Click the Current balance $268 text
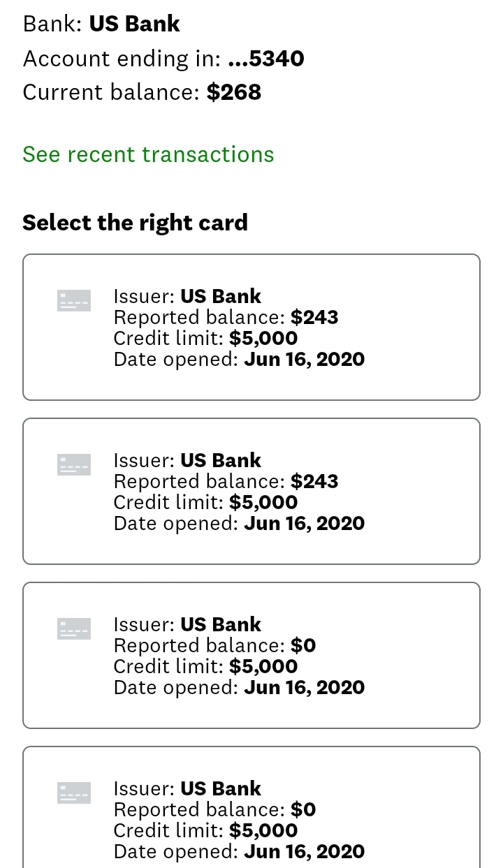This screenshot has height=868, width=503. [142, 92]
